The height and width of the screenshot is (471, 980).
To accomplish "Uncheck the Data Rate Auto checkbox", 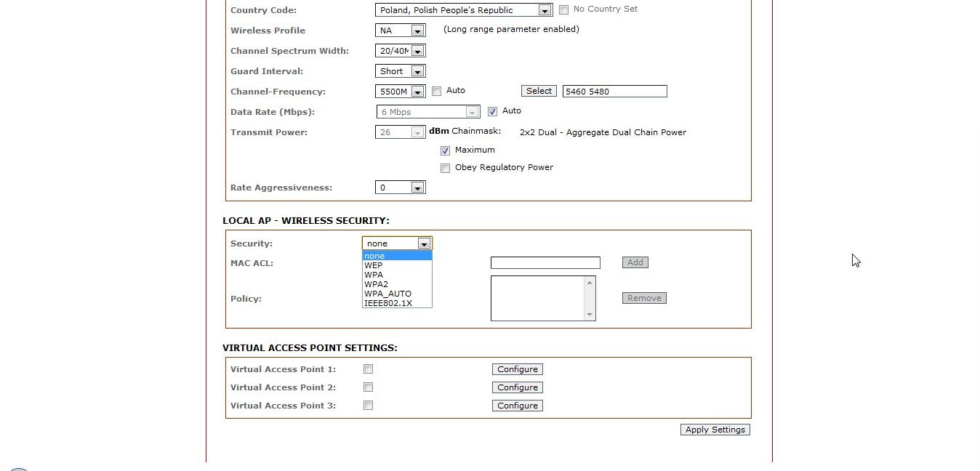I will [x=492, y=111].
